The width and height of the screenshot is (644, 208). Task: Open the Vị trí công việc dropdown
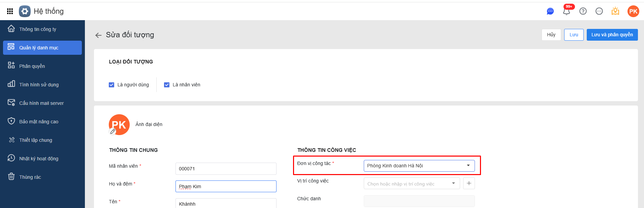[453, 183]
